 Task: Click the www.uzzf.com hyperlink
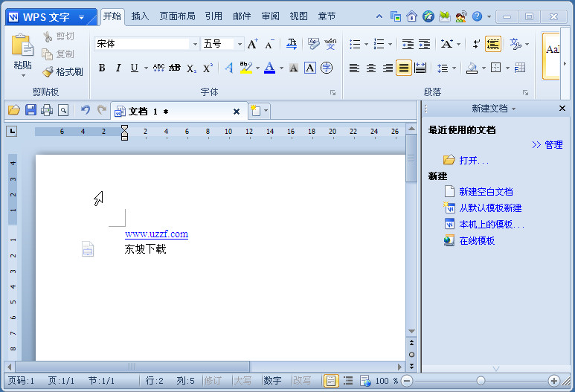157,234
